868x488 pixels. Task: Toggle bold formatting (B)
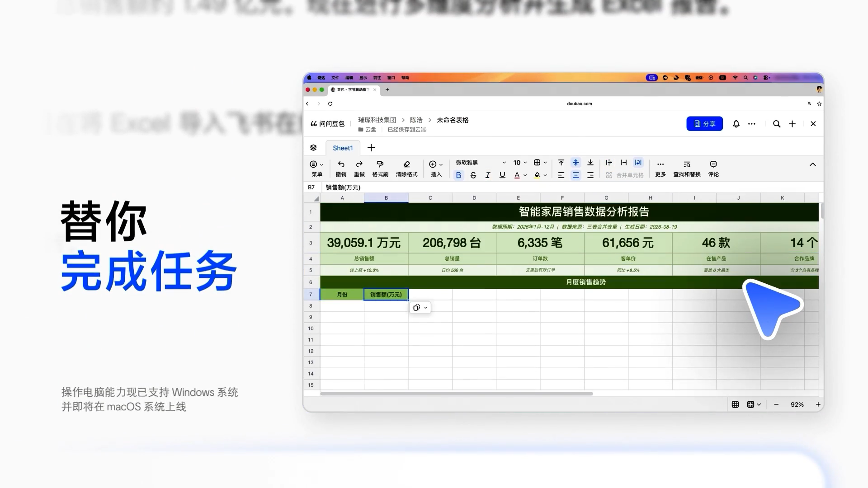click(458, 175)
